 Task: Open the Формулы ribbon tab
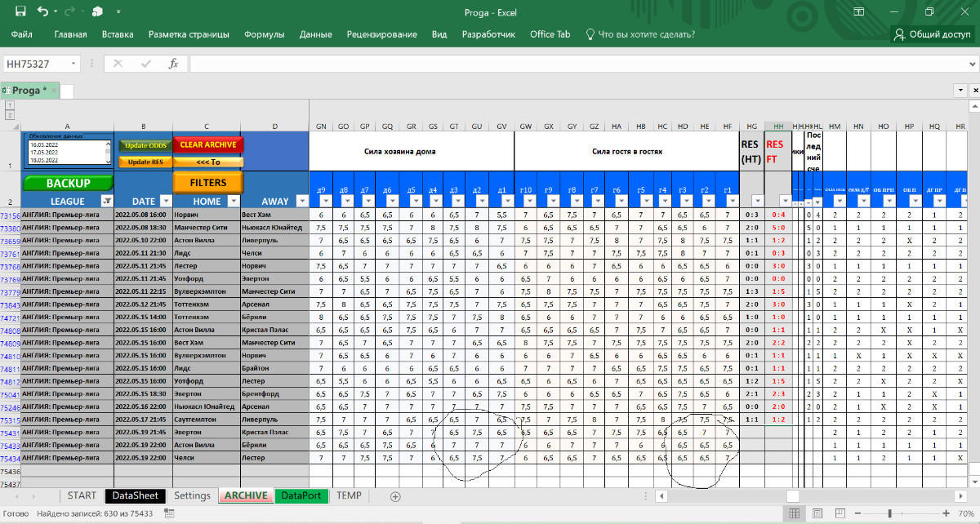pyautogui.click(x=264, y=34)
